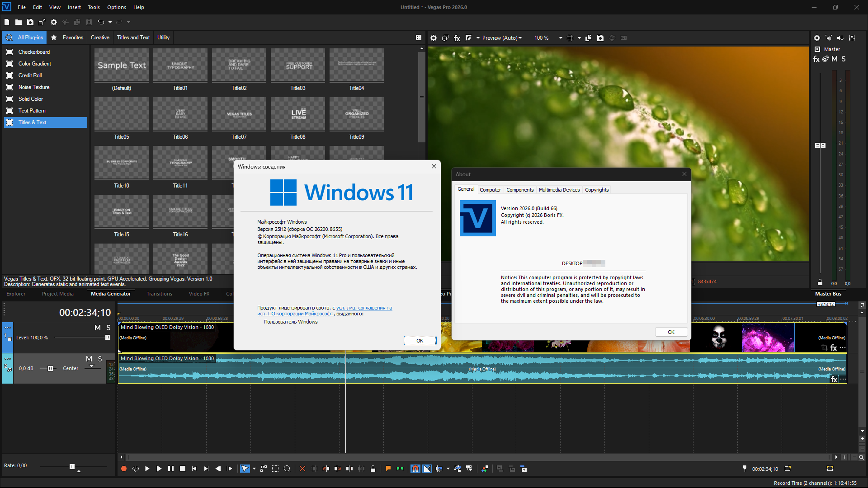Adjust the audio track 0,0 dB volume slider
Image resolution: width=868 pixels, height=488 pixels.
[x=50, y=369]
